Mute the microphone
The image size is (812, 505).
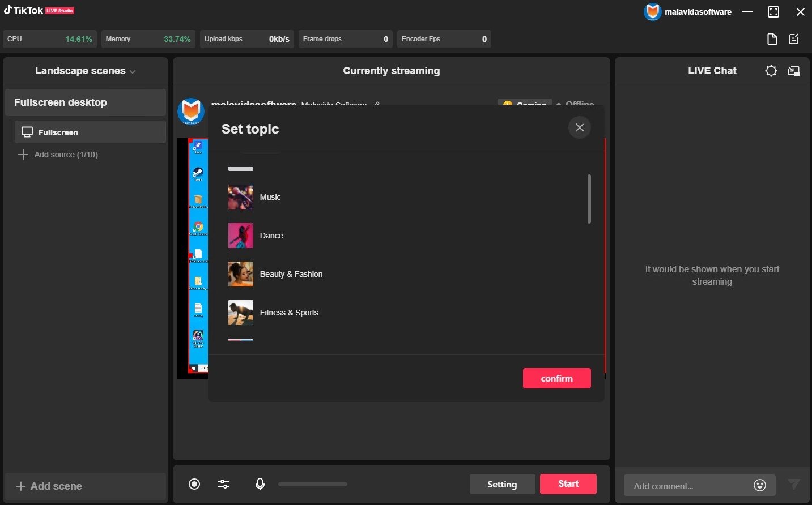[x=260, y=483]
